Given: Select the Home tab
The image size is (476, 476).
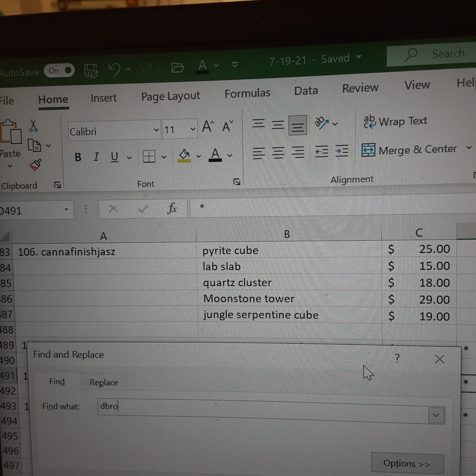Looking at the screenshot, I should 53,100.
